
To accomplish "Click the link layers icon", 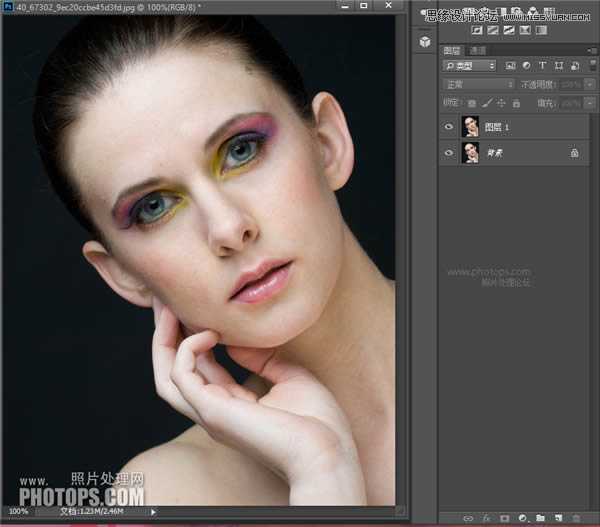I will click(468, 517).
